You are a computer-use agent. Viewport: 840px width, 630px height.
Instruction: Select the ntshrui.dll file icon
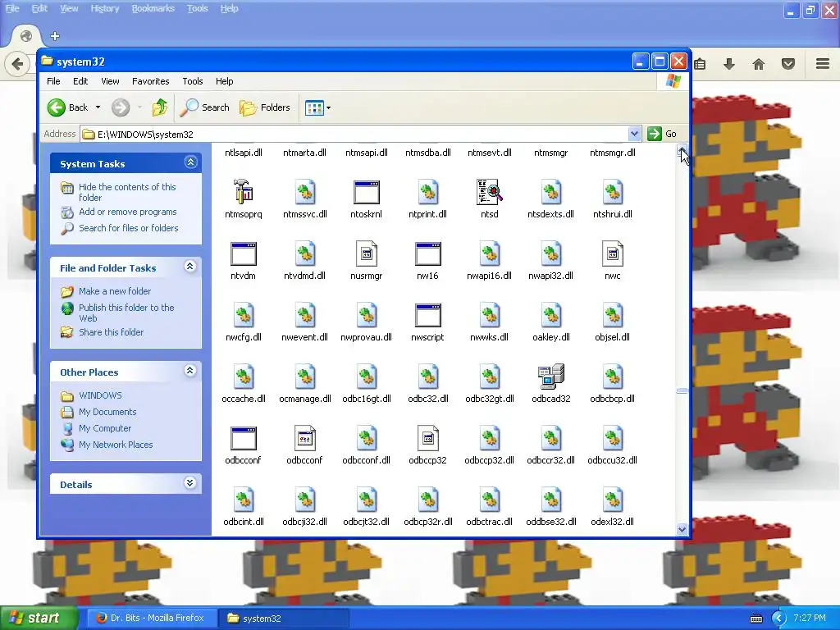click(612, 192)
